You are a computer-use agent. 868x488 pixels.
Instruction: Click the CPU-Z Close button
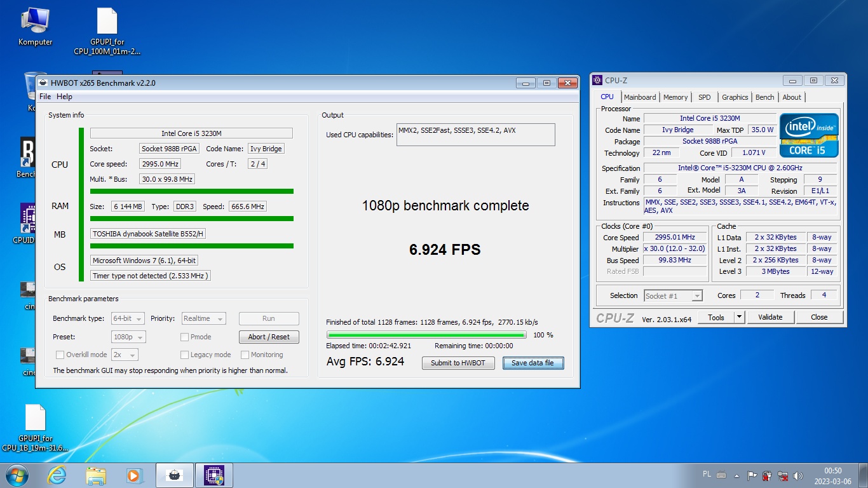819,317
